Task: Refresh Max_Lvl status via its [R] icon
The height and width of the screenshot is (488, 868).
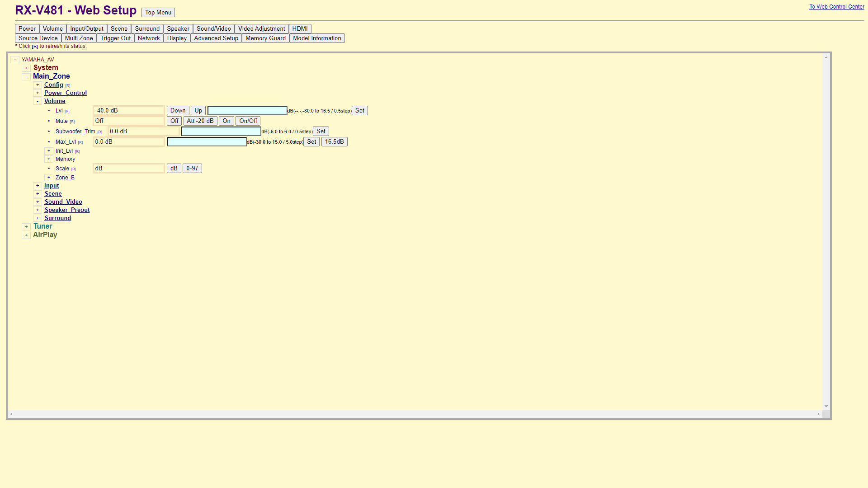Action: click(x=80, y=142)
